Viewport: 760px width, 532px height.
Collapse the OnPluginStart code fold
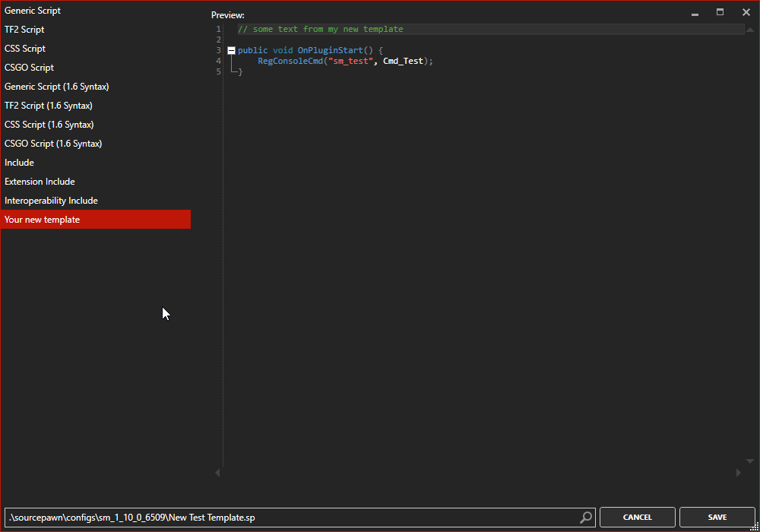231,50
